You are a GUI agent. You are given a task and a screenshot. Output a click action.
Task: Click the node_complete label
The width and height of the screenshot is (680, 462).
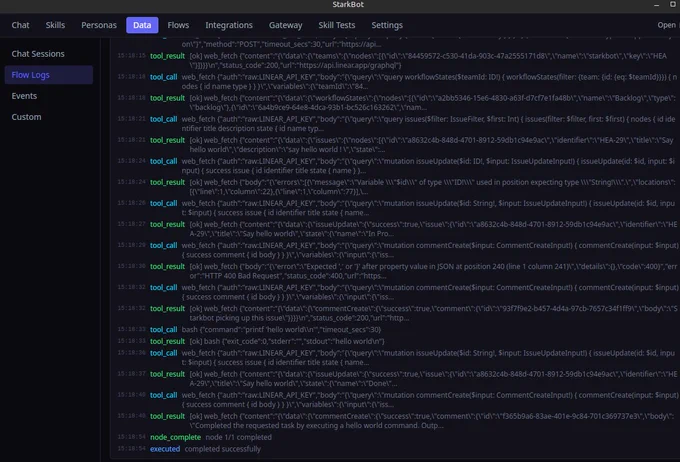(x=175, y=437)
